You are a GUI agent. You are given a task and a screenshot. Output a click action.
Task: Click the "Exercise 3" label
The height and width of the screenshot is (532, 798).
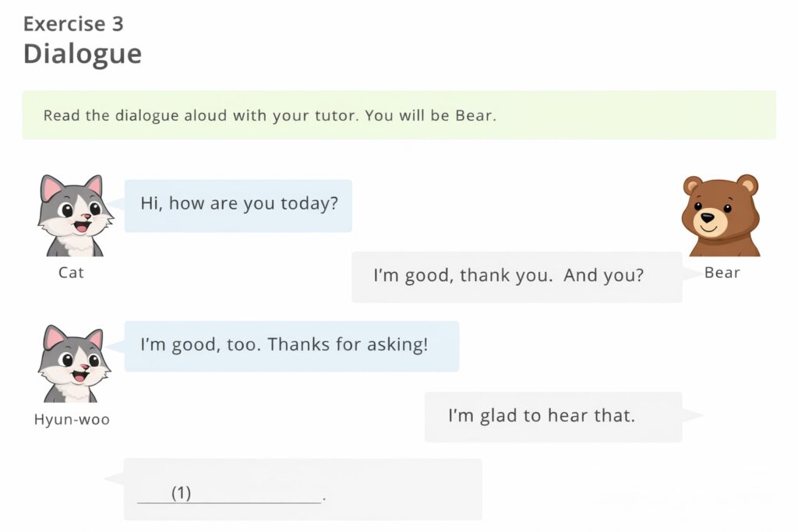coord(73,24)
